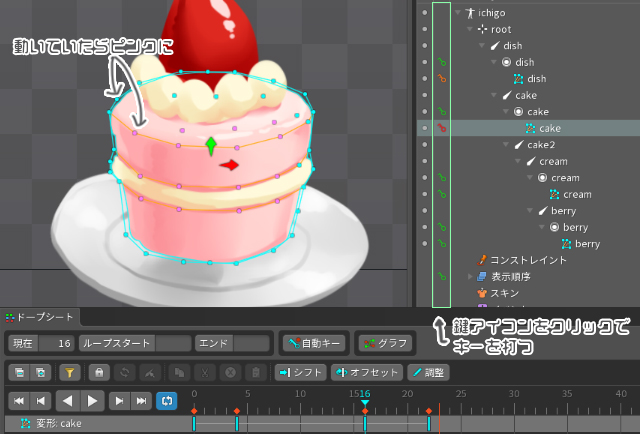Toggle visibility dot for ichigo skeleton
Screen dimensions: 640x434
tap(425, 13)
